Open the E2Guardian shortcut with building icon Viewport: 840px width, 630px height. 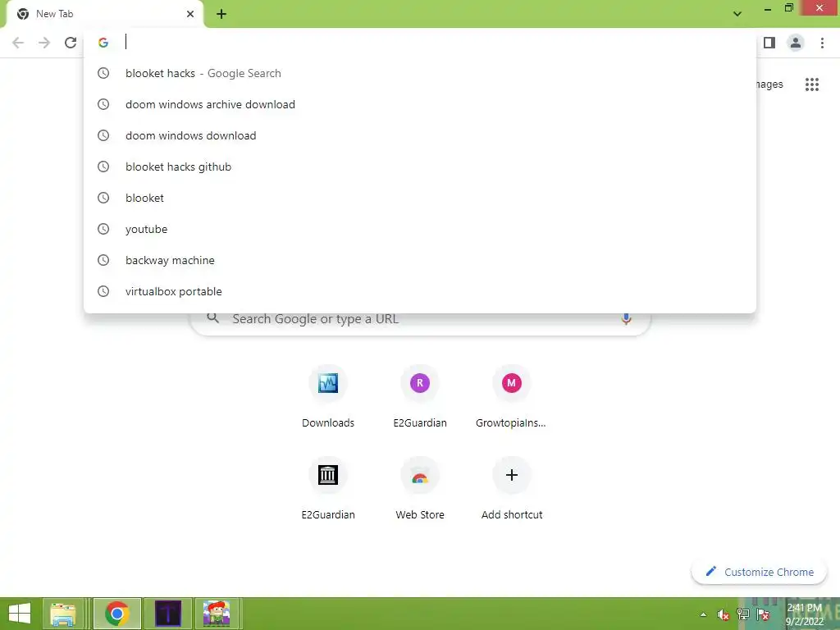(328, 488)
